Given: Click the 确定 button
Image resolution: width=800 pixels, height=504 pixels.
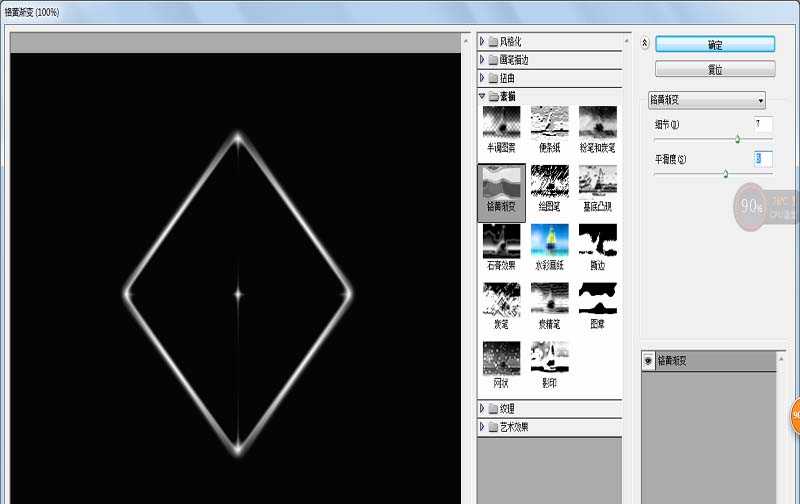Looking at the screenshot, I should pyautogui.click(x=715, y=45).
